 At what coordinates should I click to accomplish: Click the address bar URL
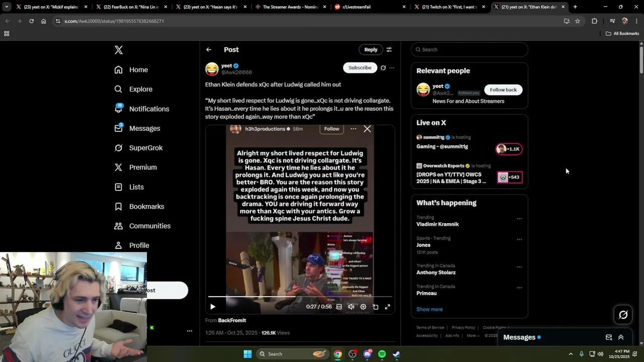[x=114, y=21]
